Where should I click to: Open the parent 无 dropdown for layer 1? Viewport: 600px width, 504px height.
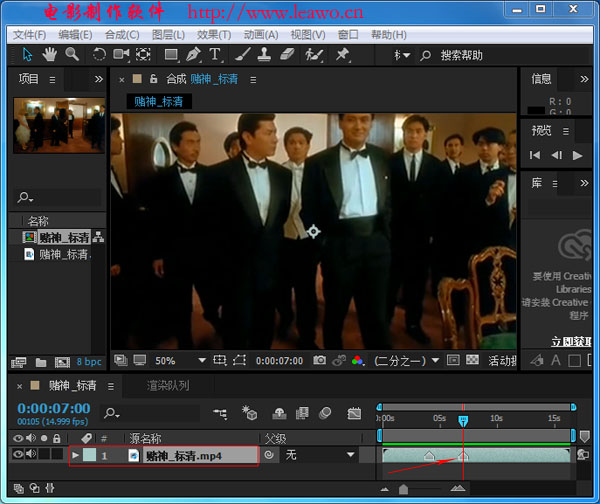pyautogui.click(x=320, y=455)
